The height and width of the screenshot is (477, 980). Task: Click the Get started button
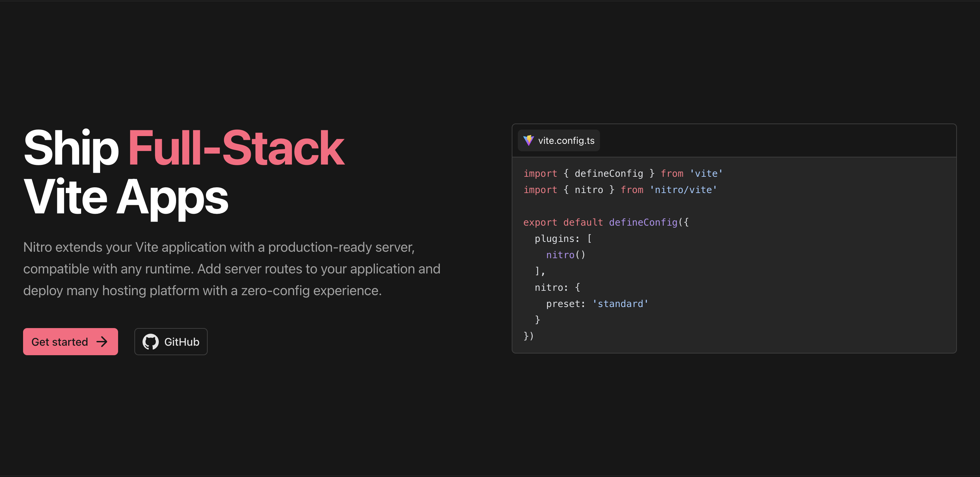70,342
